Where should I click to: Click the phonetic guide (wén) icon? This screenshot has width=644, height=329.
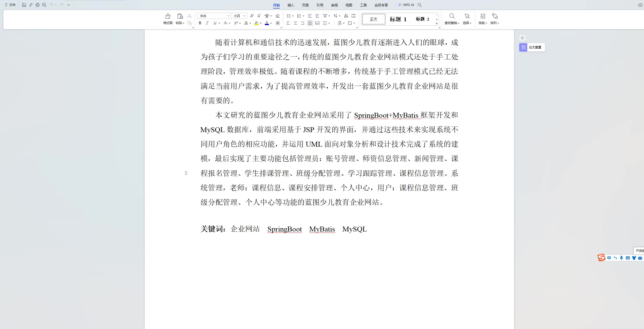(267, 16)
